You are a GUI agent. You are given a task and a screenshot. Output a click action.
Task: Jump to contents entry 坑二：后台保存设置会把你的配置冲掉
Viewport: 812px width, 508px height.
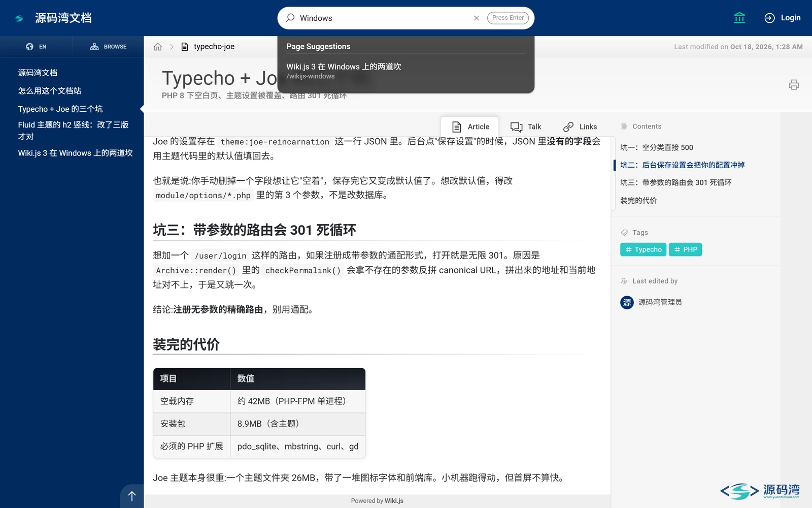click(x=683, y=165)
